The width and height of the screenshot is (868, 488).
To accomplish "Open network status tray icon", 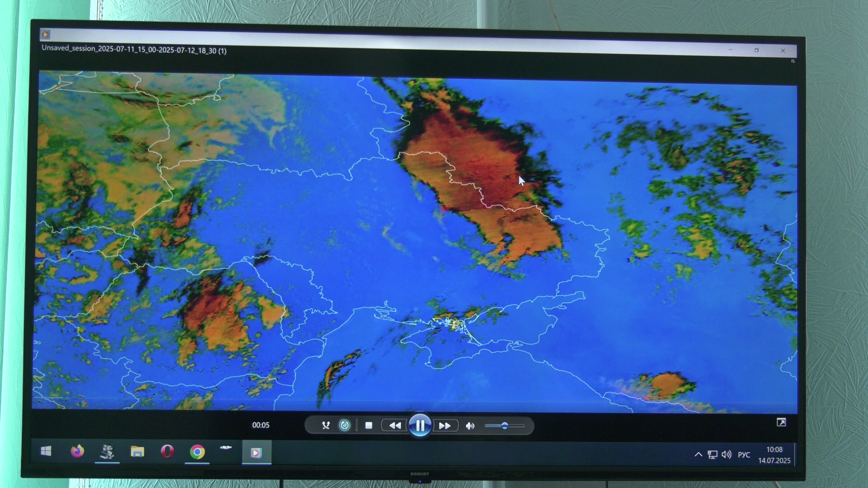I will click(x=712, y=455).
